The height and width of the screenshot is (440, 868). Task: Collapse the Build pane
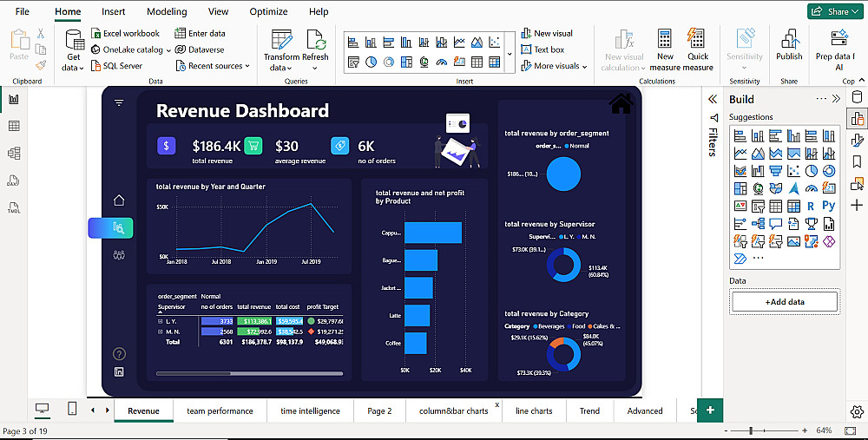(836, 99)
